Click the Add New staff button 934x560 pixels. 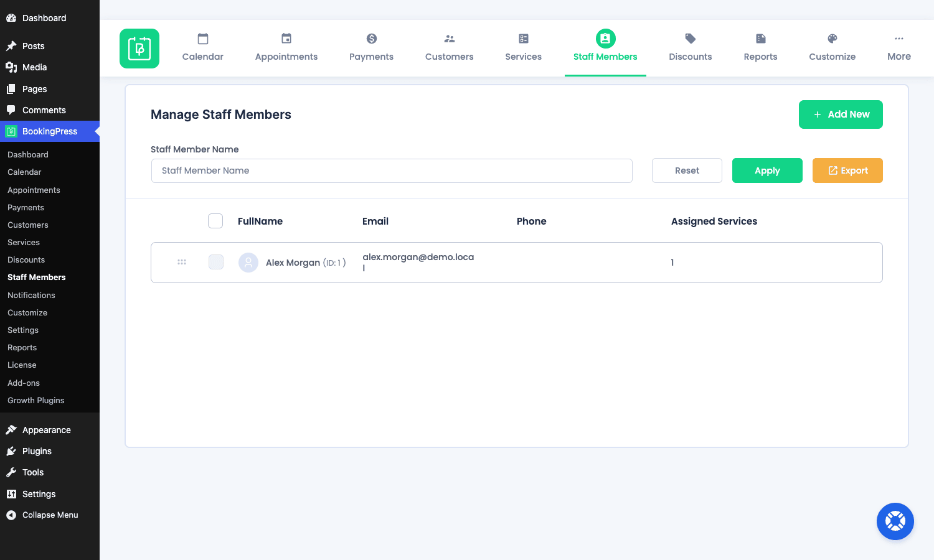[x=841, y=114]
